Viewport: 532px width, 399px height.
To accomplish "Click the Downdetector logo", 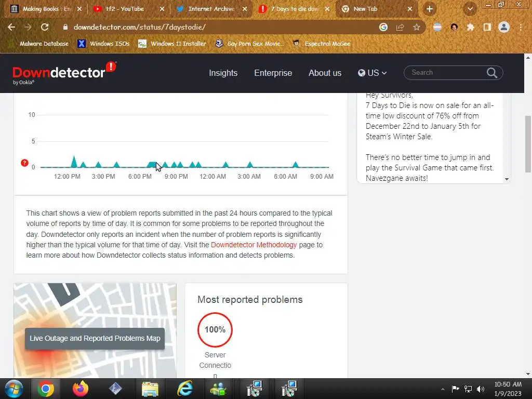I will pyautogui.click(x=64, y=73).
